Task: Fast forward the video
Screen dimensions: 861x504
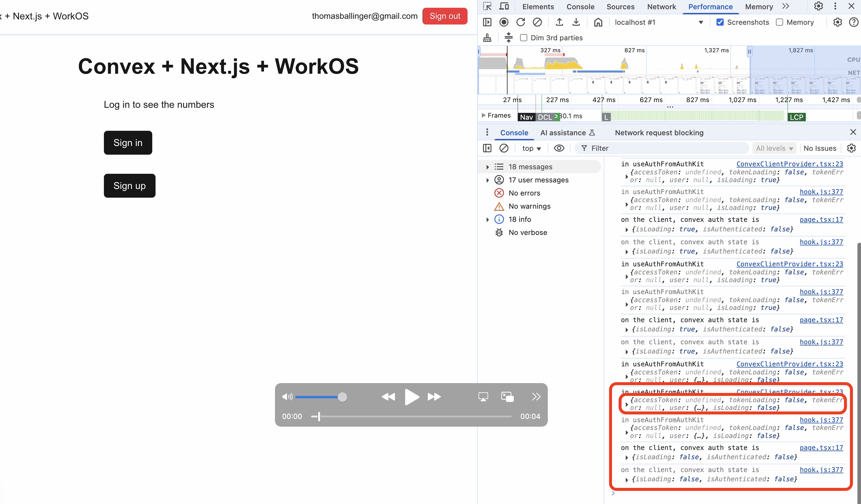Action: (434, 397)
